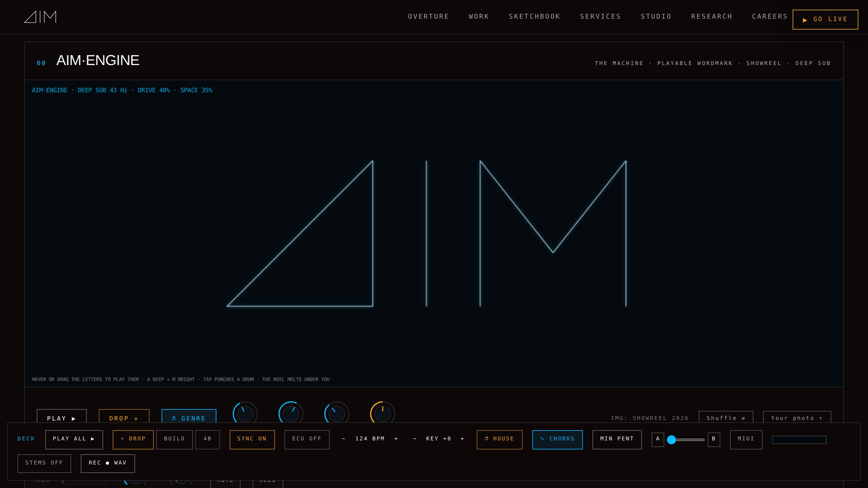This screenshot has height=488, width=868.
Task: Click the orange knob
Action: [x=382, y=413]
